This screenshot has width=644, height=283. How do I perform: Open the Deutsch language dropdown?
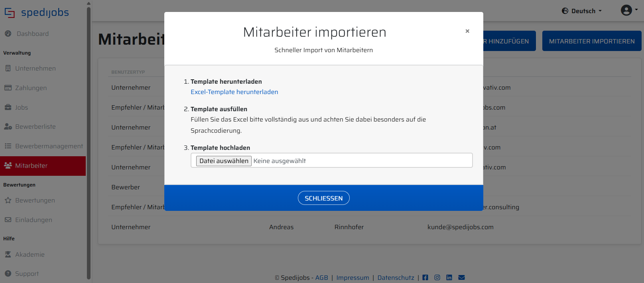click(x=582, y=11)
